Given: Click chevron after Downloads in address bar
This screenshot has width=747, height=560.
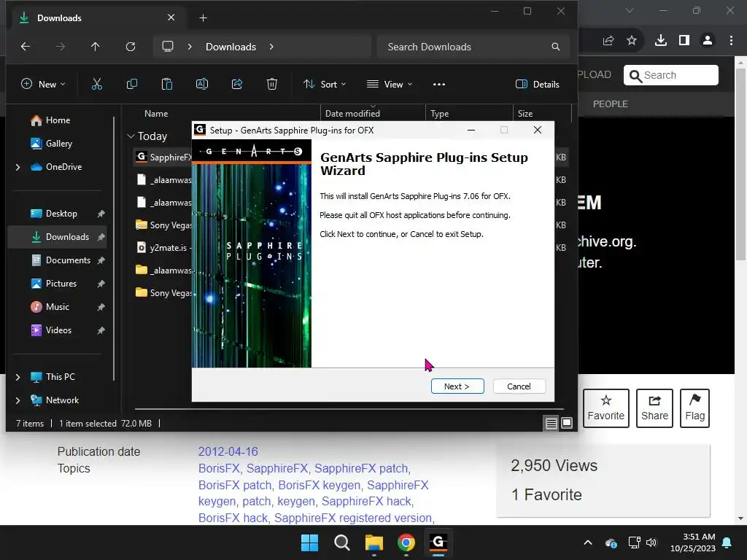Looking at the screenshot, I should (271, 47).
